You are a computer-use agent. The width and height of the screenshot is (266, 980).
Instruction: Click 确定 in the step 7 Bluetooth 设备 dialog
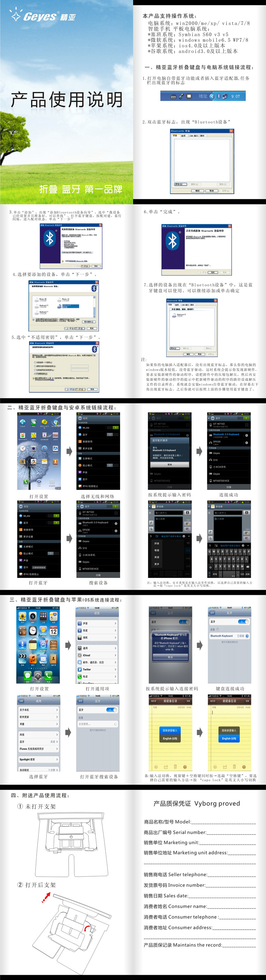point(188,354)
